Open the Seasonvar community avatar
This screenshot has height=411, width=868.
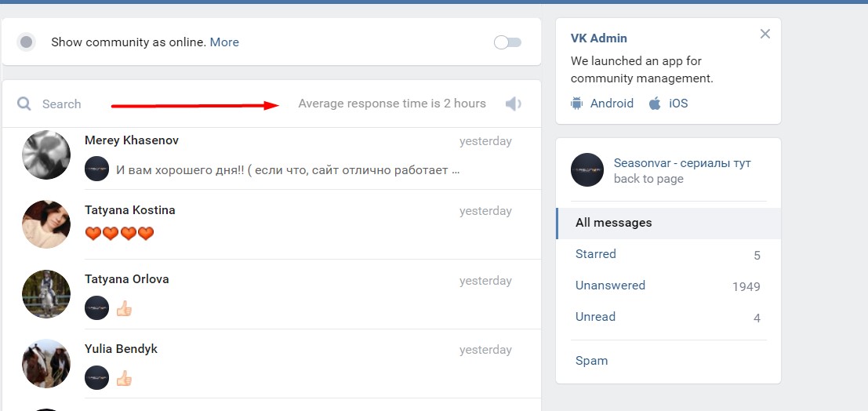(587, 170)
